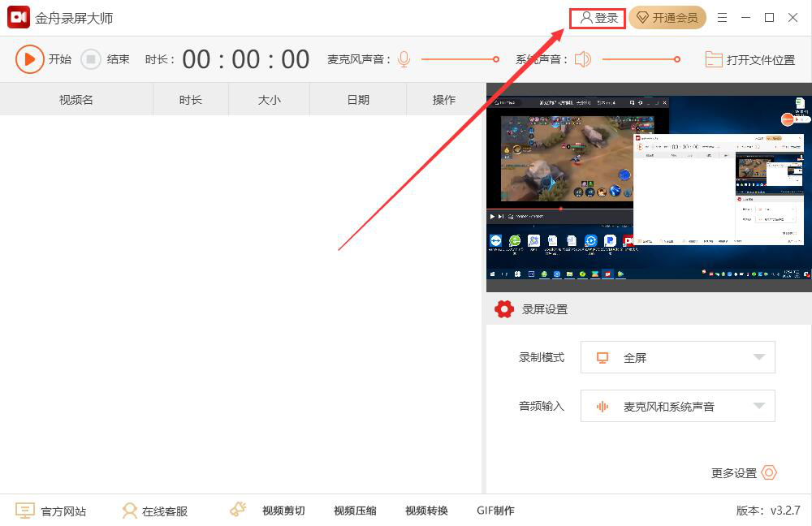Click the red 录屏设置 gear icon
The image size is (812, 526).
[x=504, y=309]
